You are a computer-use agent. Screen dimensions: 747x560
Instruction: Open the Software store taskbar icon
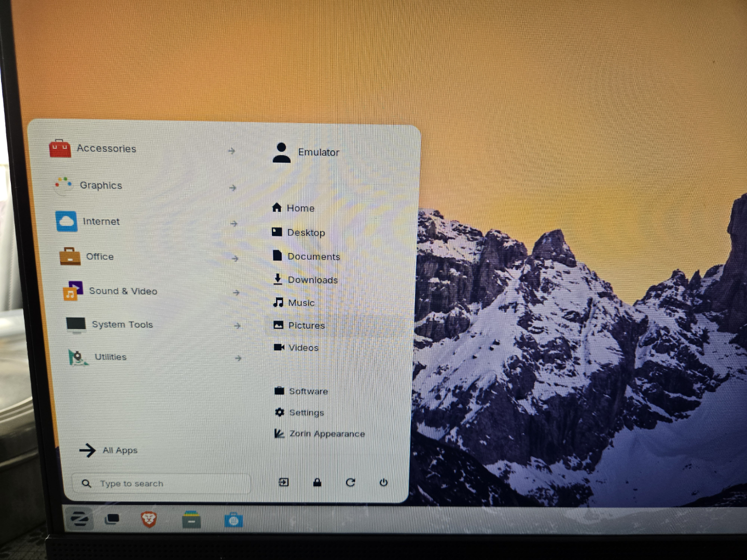[x=233, y=520]
